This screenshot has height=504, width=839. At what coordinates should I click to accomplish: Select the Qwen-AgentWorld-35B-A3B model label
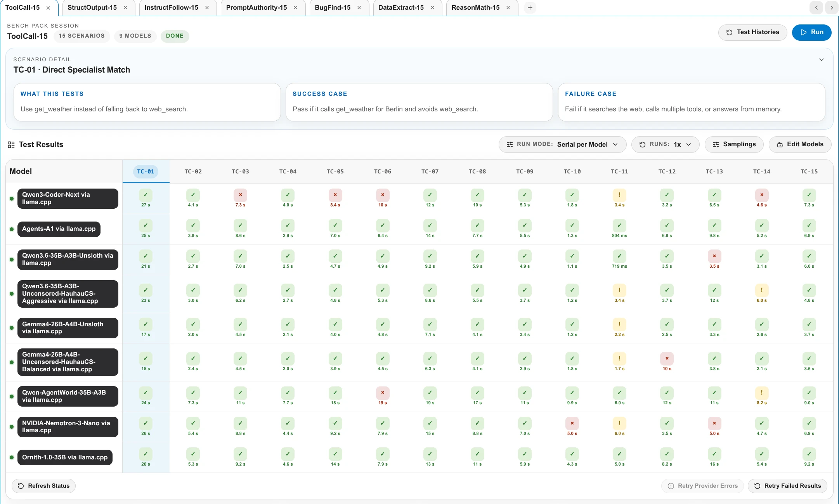[x=68, y=396]
